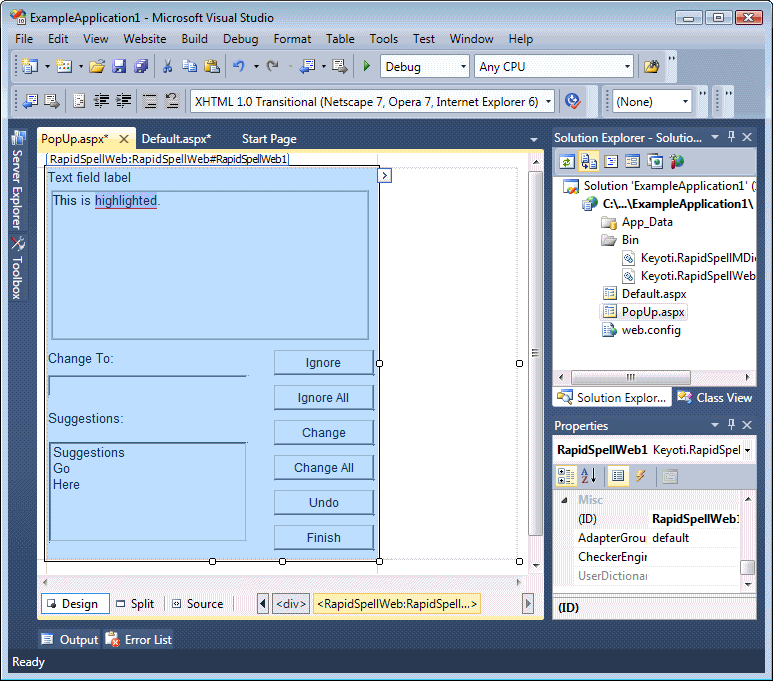Sort Properties alphabetically

click(x=589, y=476)
